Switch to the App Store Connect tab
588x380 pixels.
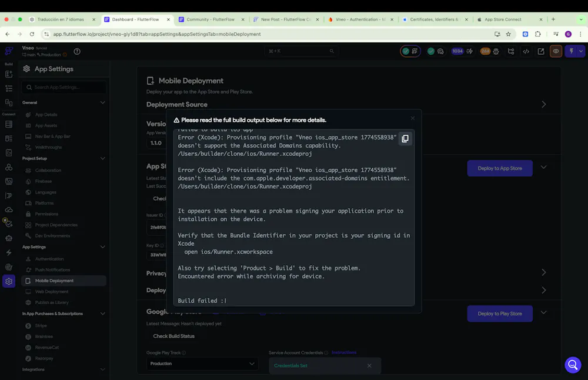(510, 19)
